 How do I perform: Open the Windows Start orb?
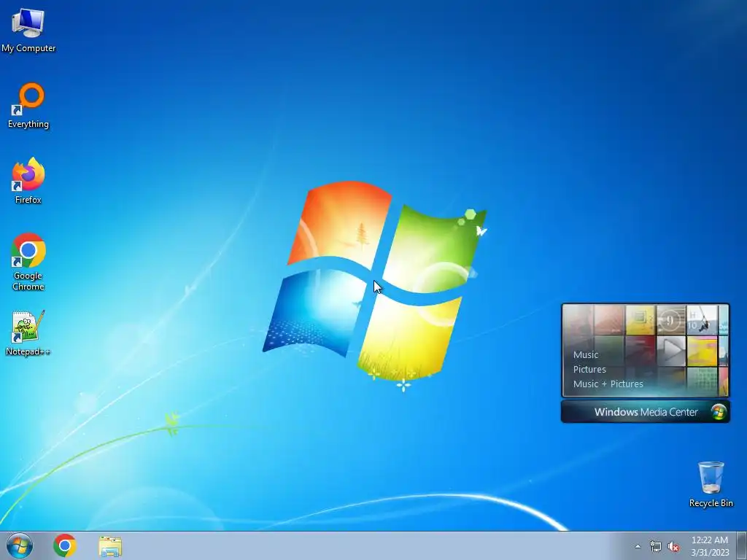click(20, 545)
